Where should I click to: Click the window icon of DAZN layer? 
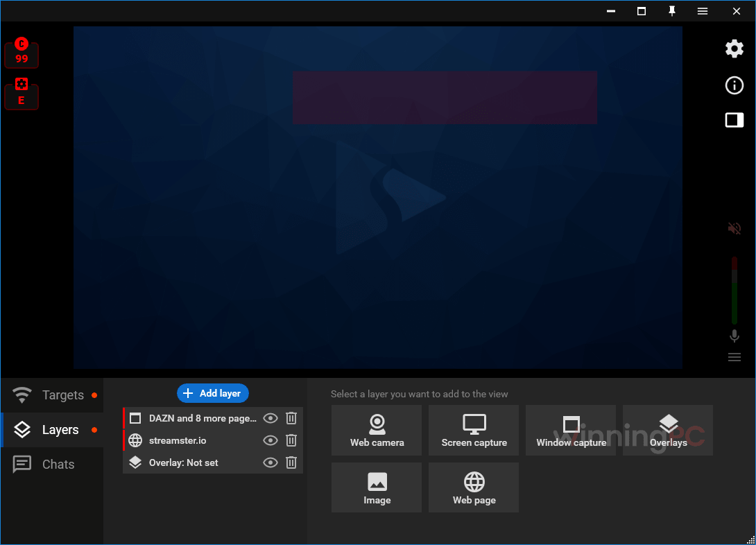[135, 418]
